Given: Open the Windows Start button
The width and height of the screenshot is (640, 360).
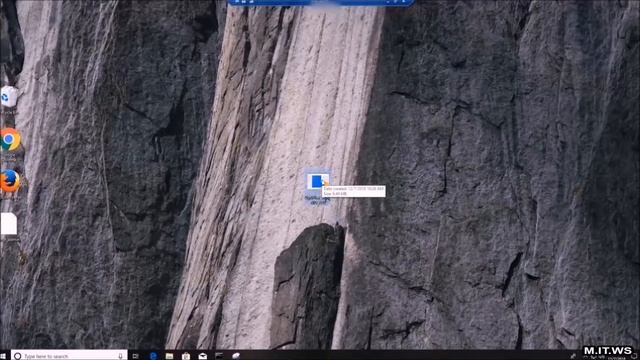Looking at the screenshot, I should point(3,356).
